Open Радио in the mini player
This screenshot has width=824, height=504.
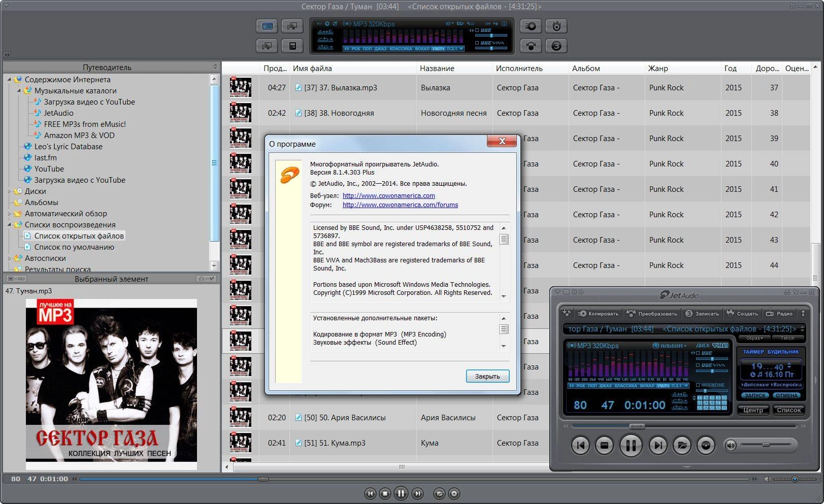coord(779,314)
